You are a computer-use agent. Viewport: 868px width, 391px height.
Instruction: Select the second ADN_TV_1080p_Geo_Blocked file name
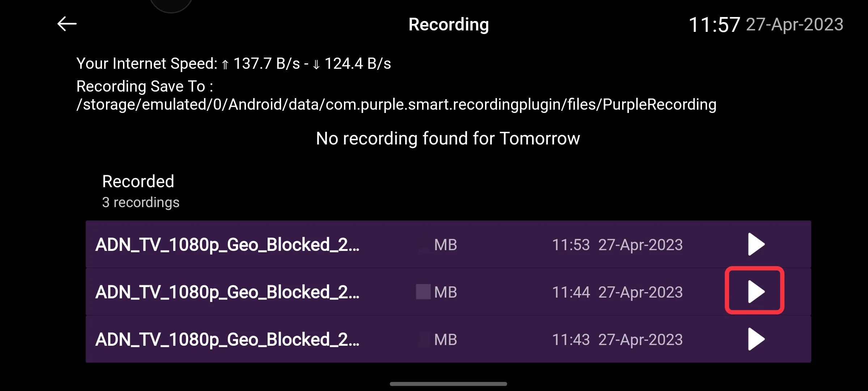pos(227,292)
